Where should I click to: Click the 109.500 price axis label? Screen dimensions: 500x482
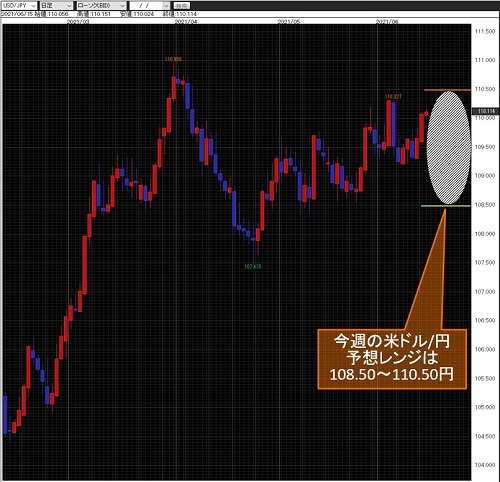[485, 147]
